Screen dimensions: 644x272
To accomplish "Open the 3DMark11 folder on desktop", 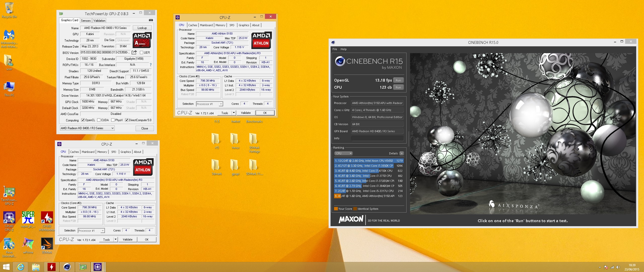I will [254, 167].
